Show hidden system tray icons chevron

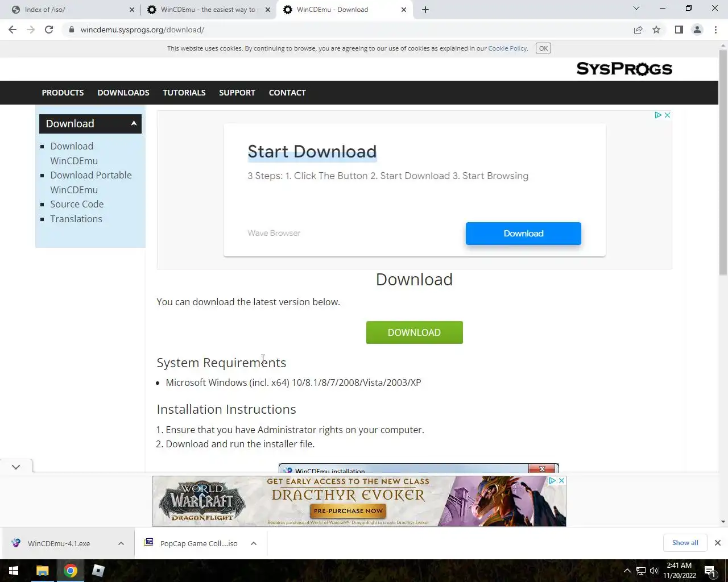pyautogui.click(x=627, y=571)
